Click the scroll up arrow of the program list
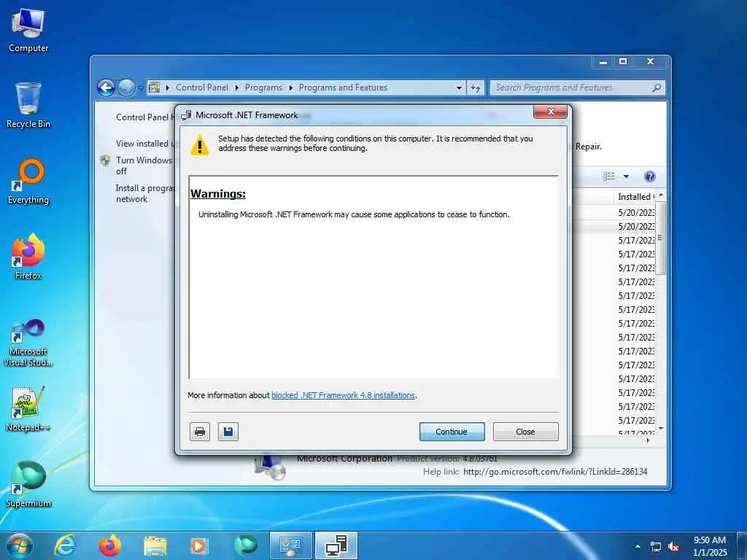The width and height of the screenshot is (747, 560). pyautogui.click(x=660, y=195)
